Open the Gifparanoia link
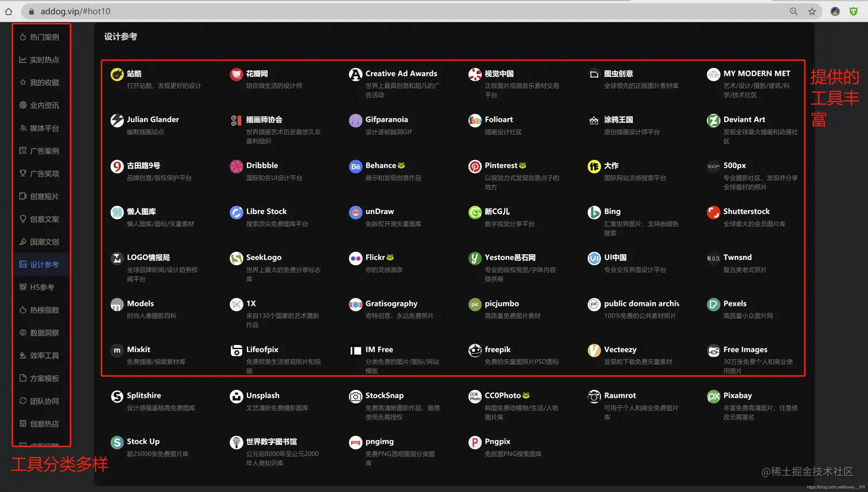The height and width of the screenshot is (492, 868). (x=386, y=119)
